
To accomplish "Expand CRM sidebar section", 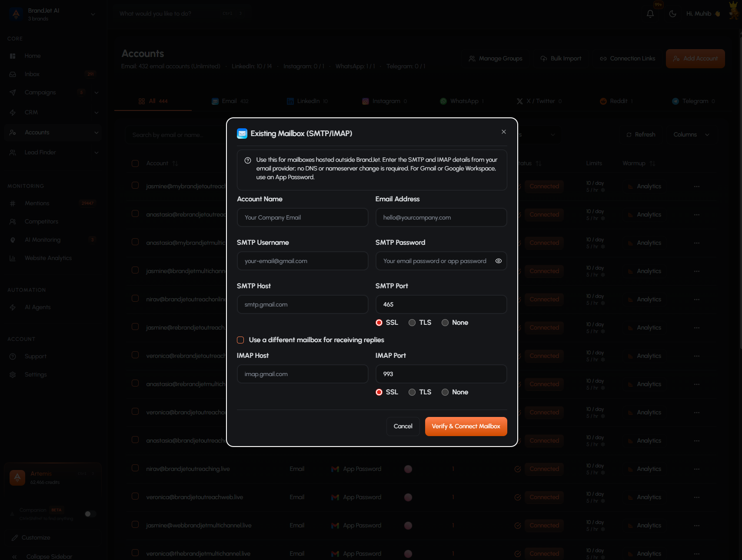I will pos(96,113).
